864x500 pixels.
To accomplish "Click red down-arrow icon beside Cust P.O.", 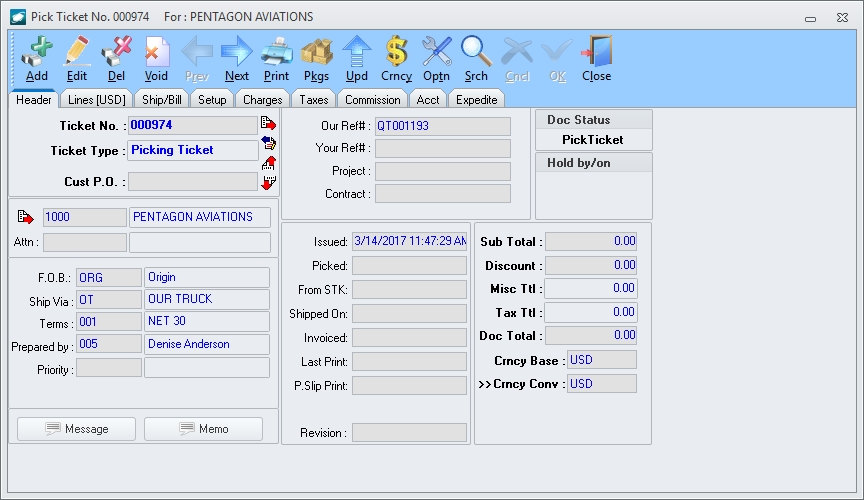I will (268, 182).
